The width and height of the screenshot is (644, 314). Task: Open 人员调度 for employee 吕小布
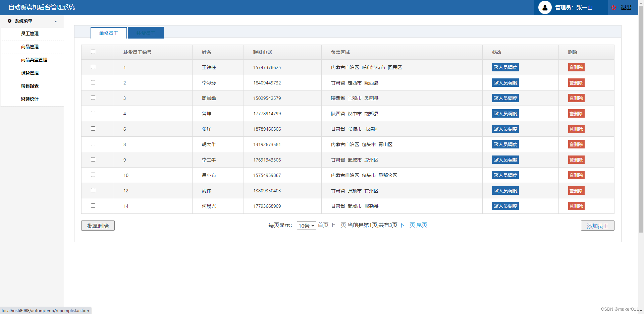point(505,175)
